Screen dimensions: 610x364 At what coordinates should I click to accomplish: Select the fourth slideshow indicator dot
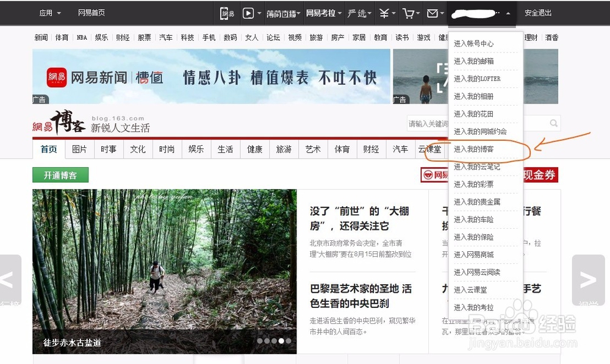281,341
